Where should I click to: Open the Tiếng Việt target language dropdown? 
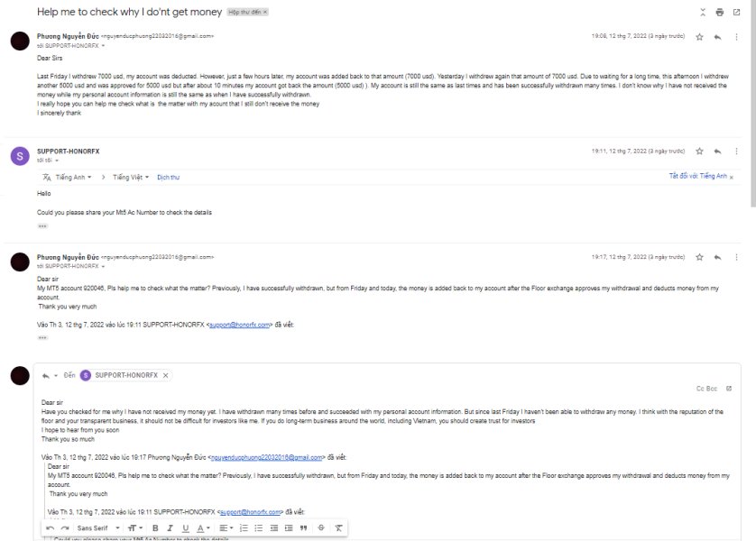click(x=131, y=178)
